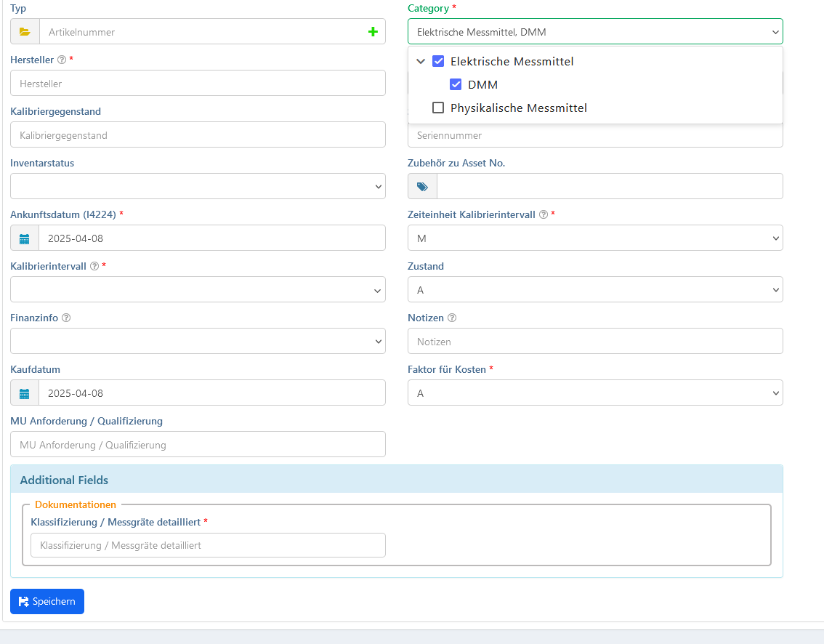Open the calendar icon for Ankunftsdatum
This screenshot has height=644, width=824.
(x=25, y=238)
